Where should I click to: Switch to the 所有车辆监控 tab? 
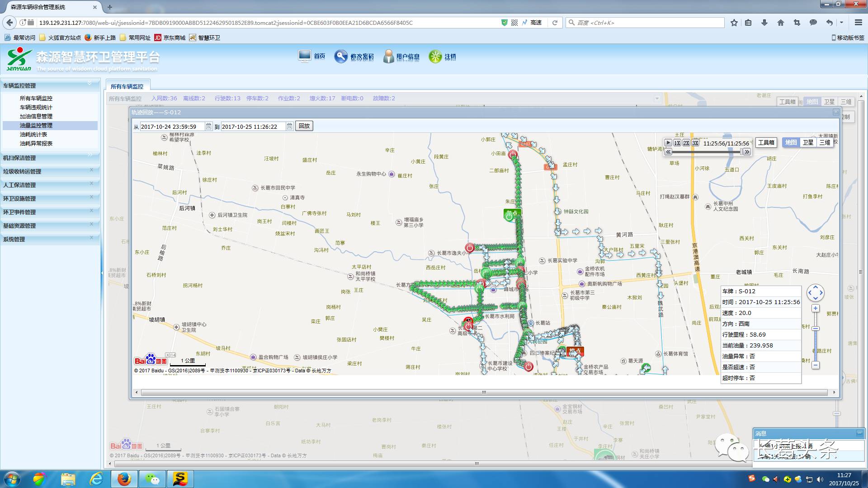[x=127, y=86]
